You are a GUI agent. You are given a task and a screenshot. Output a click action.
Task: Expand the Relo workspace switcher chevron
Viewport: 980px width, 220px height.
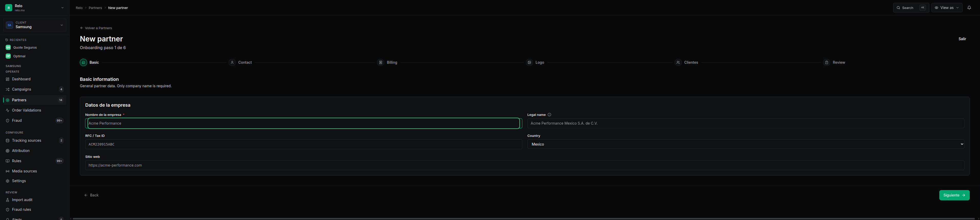62,8
